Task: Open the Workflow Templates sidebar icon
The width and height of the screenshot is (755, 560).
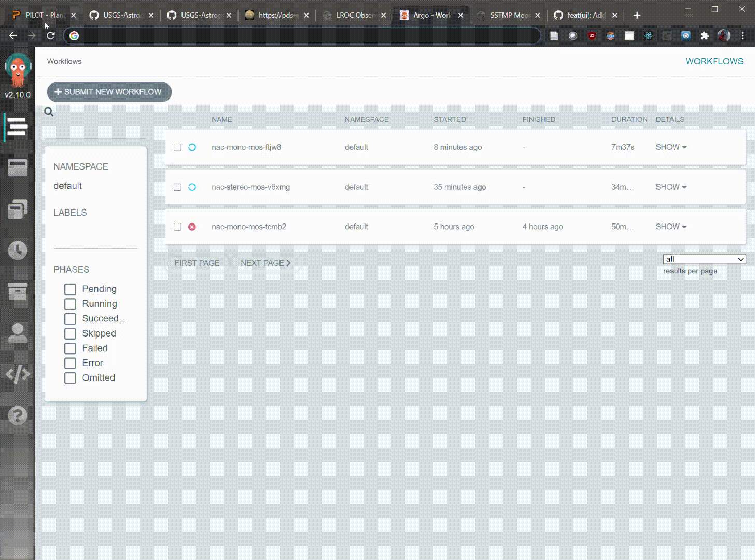Action: (x=18, y=167)
